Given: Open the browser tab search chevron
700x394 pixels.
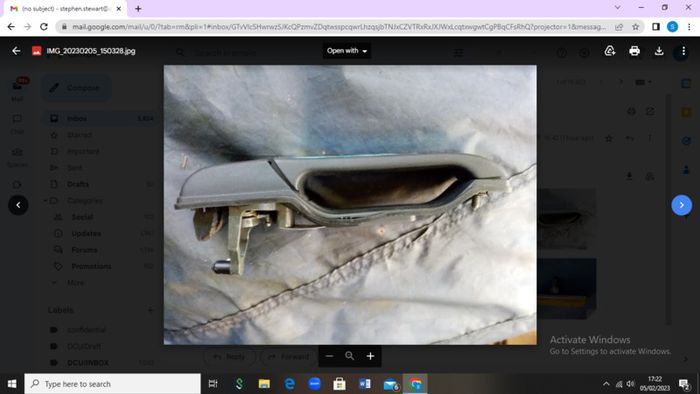Looking at the screenshot, I should click(617, 8).
